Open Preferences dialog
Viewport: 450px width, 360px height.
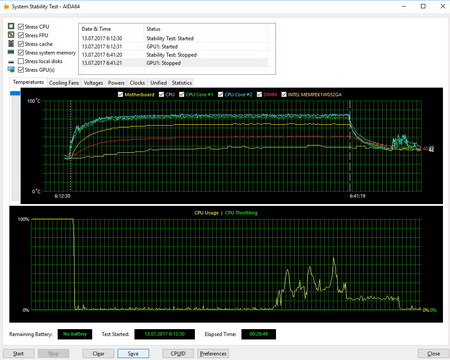[213, 354]
